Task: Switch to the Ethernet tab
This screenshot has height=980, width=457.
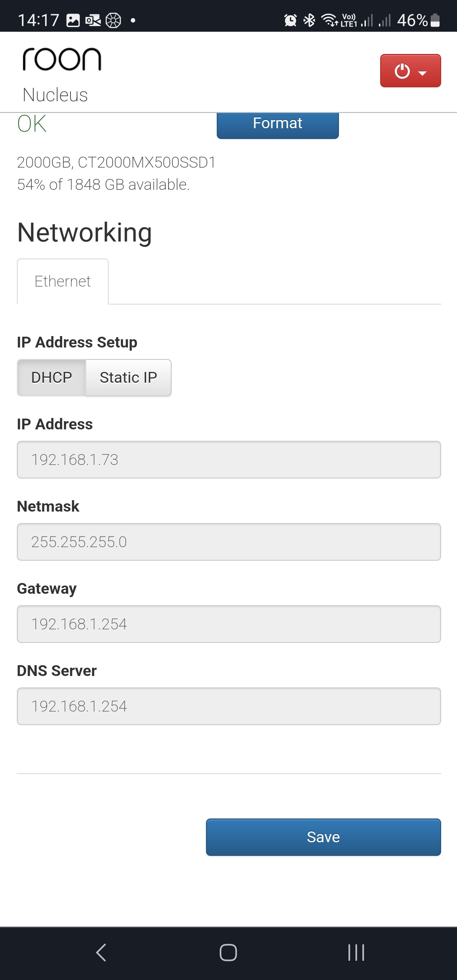Action: coord(63,281)
